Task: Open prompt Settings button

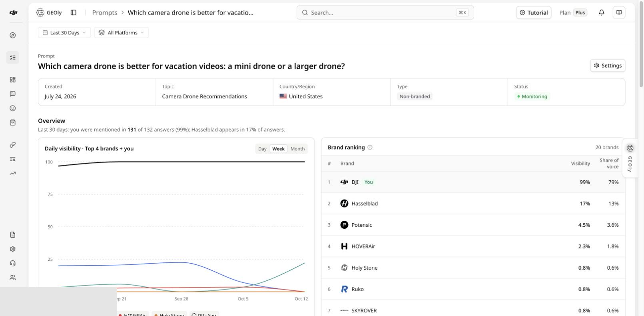Action: coord(608,65)
